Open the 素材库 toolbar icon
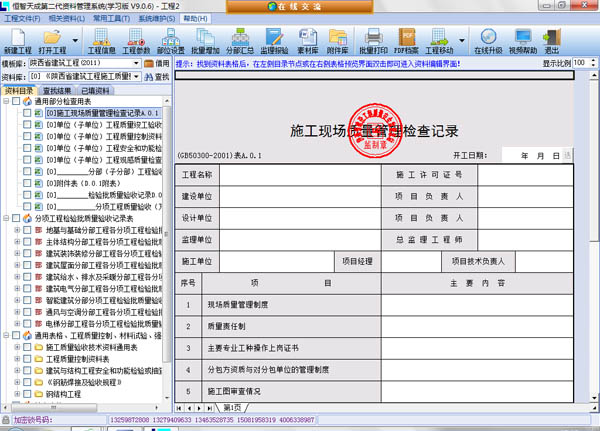 308,41
